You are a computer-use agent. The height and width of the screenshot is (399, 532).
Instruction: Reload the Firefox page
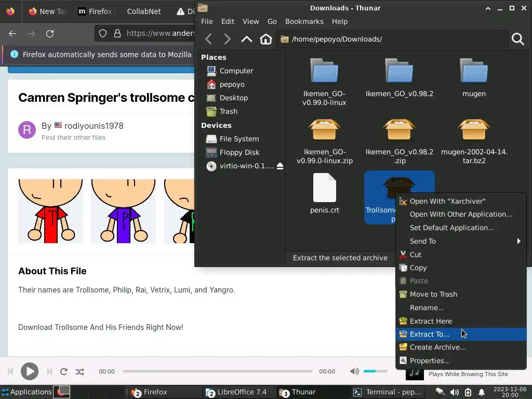[50, 34]
